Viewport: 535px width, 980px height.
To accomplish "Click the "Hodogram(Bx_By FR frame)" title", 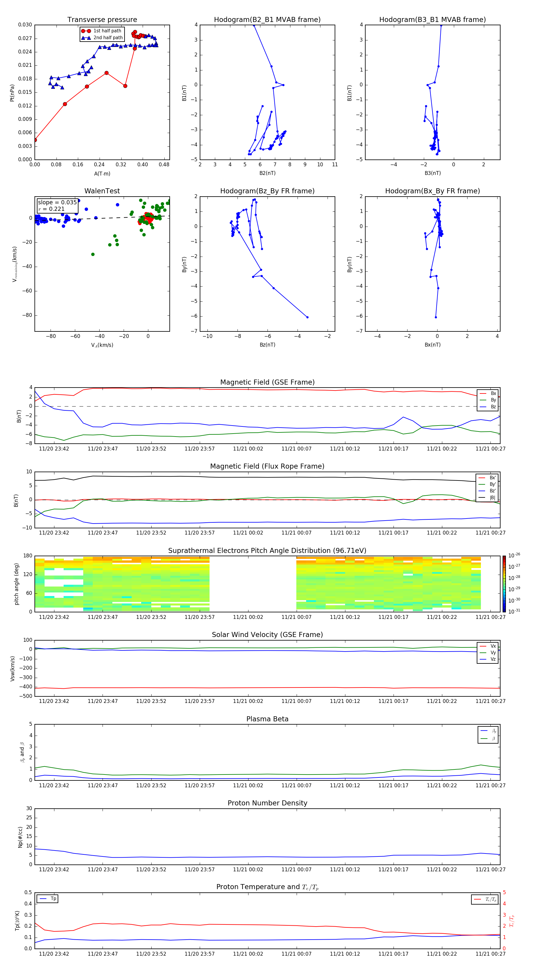I will pyautogui.click(x=432, y=191).
